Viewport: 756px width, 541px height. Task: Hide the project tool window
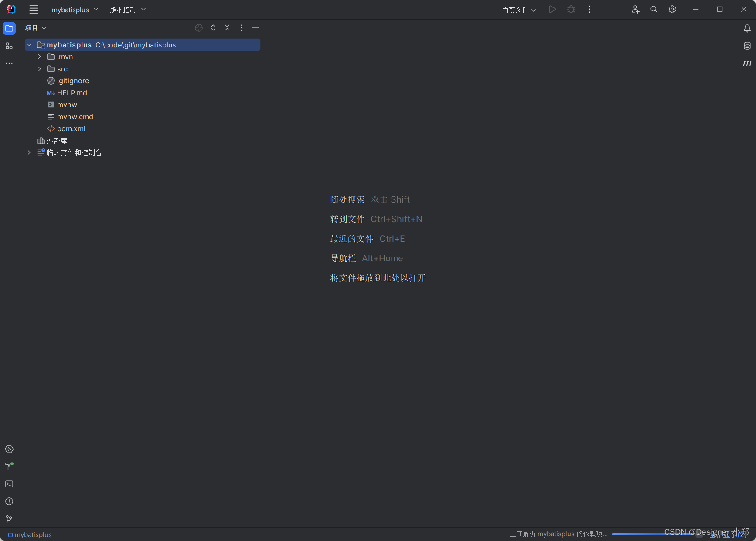255,28
